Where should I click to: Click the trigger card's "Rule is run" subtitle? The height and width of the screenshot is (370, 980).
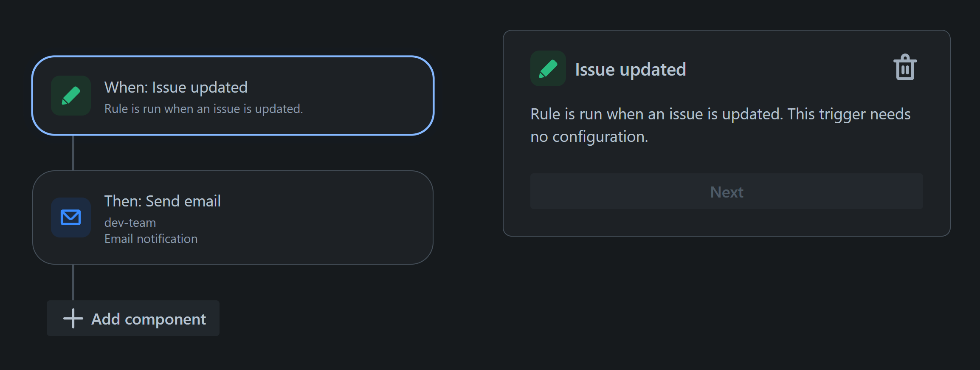(x=203, y=109)
